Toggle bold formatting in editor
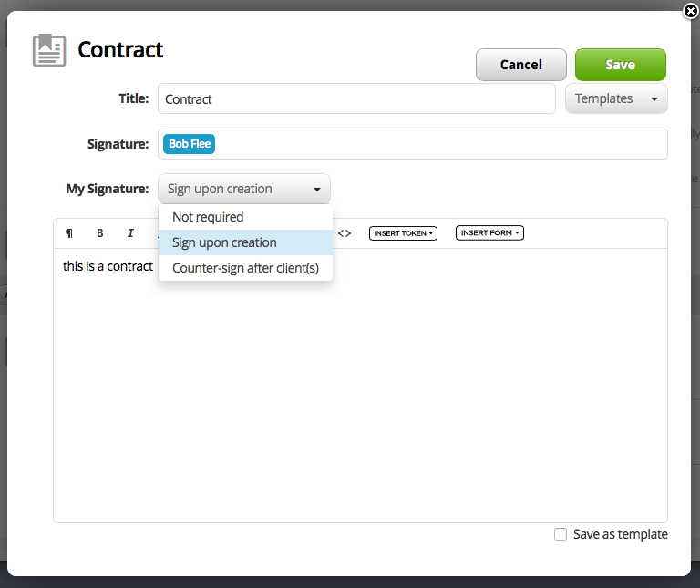This screenshot has height=588, width=700. (100, 233)
